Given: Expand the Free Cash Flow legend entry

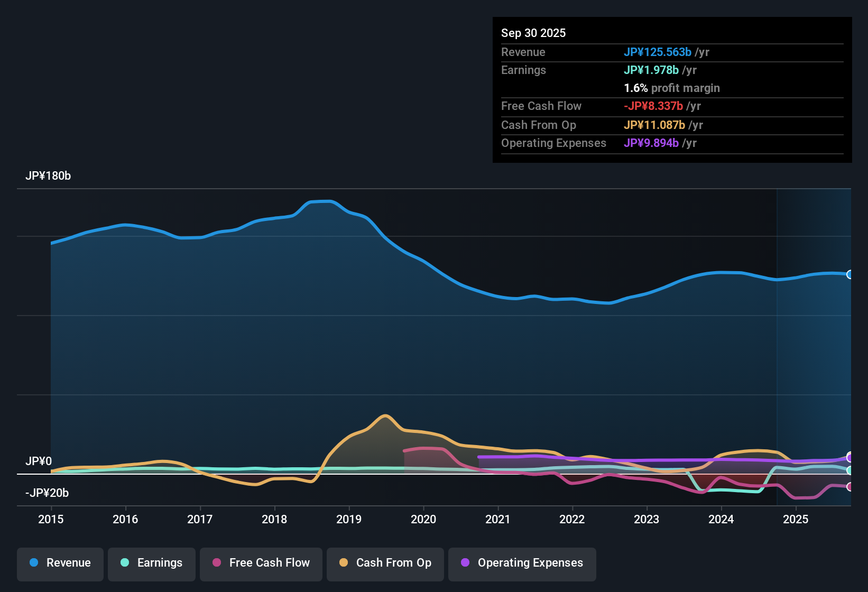Looking at the screenshot, I should tap(261, 563).
